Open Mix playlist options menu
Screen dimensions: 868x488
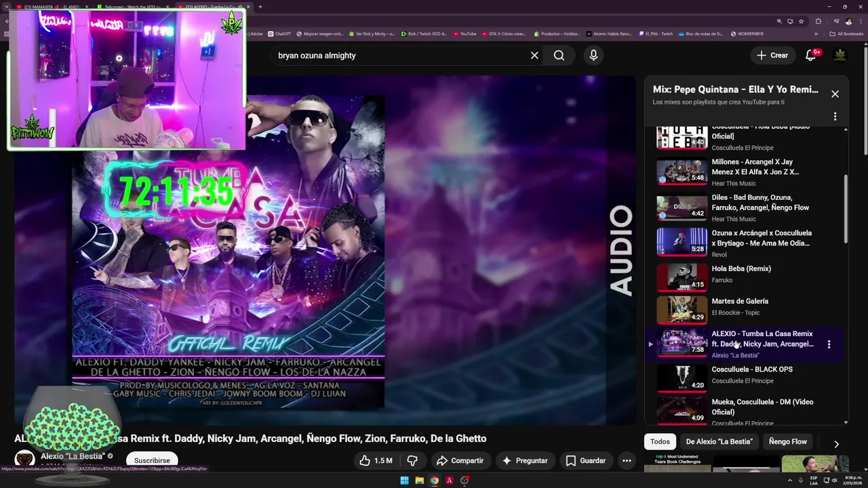coord(835,117)
